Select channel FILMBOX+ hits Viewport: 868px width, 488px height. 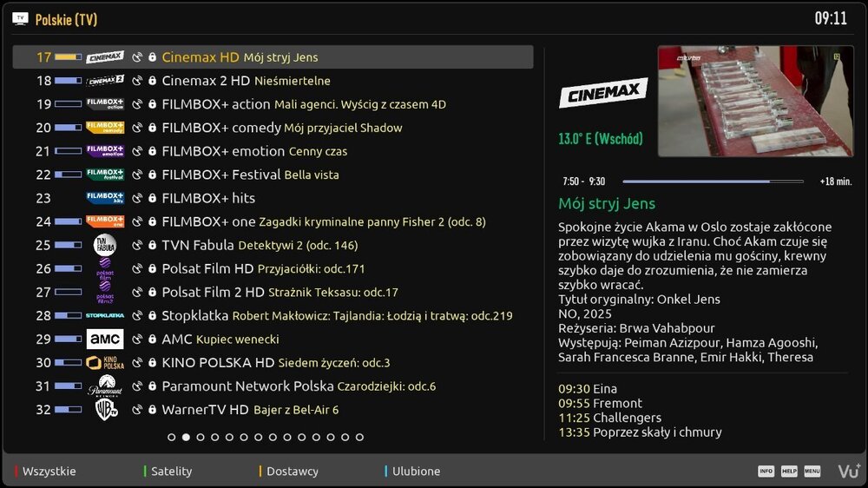click(273, 198)
